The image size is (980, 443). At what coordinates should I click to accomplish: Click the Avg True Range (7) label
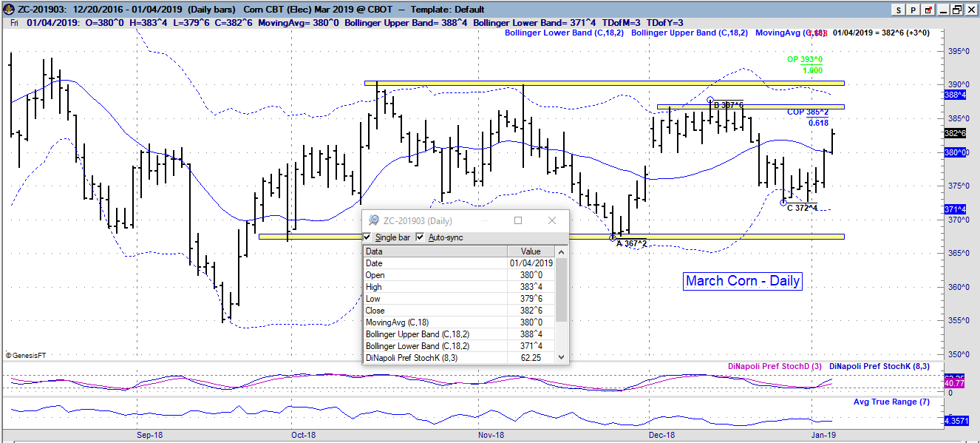coord(891,402)
